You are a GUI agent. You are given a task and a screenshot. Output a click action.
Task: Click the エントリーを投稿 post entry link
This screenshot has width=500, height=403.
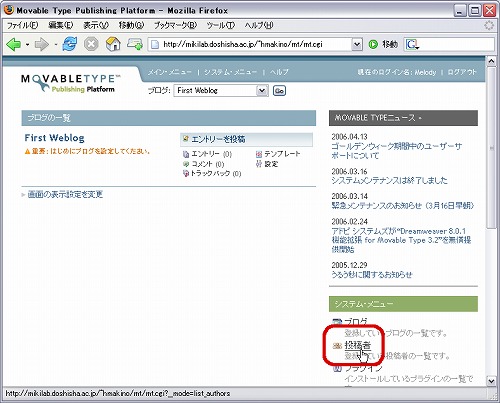coord(218,139)
